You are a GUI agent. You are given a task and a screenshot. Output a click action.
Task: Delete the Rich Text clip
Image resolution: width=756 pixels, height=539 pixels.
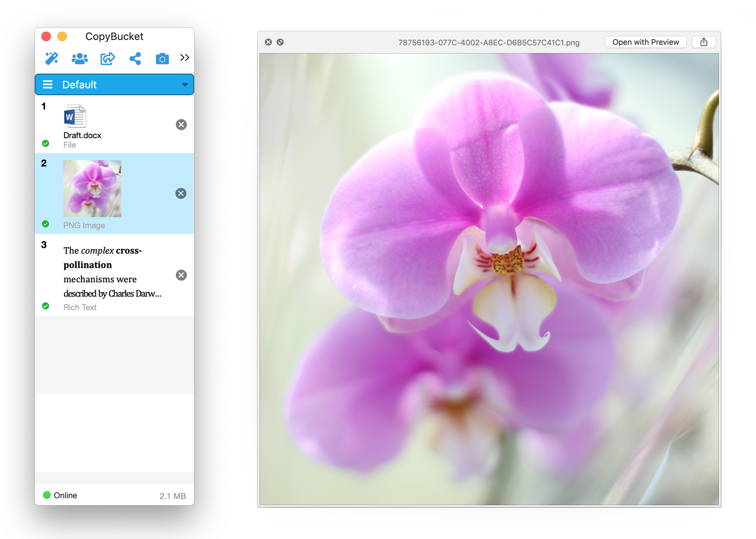(x=181, y=275)
